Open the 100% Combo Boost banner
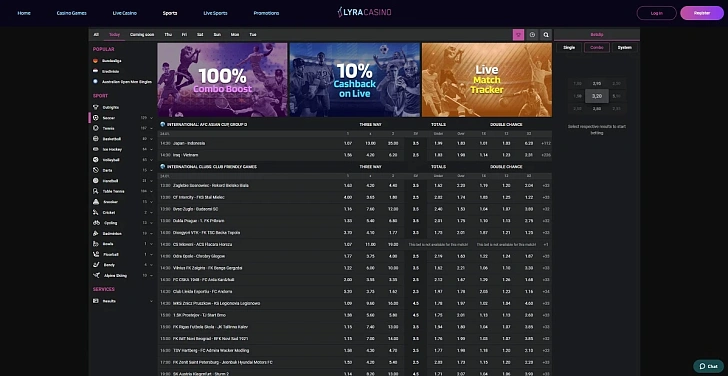728x376 pixels. point(222,80)
